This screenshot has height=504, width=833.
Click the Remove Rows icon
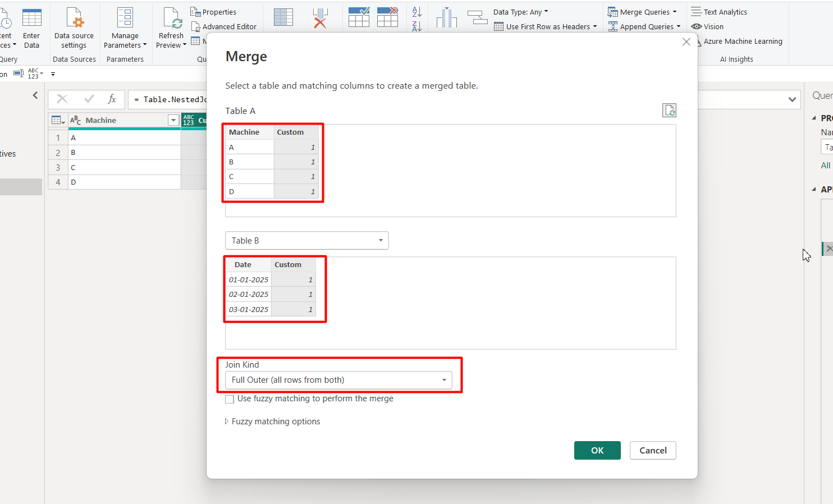388,17
